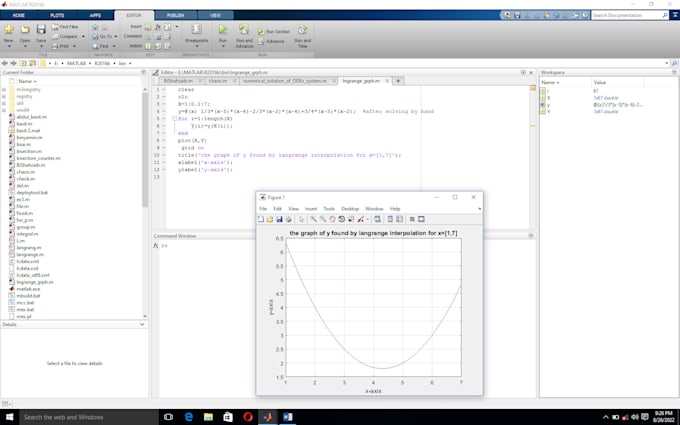Click the Open folder icon in the ribbon
This screenshot has height=425, width=680.
[x=25, y=29]
